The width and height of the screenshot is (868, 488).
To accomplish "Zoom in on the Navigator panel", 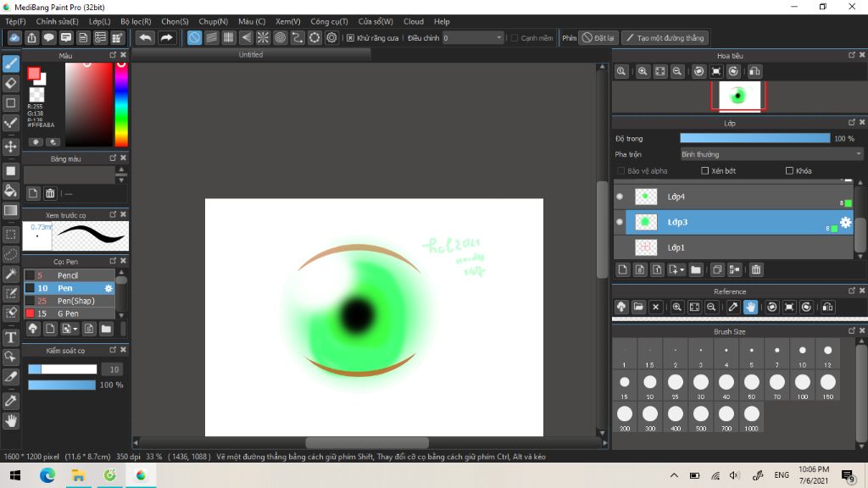I will point(643,71).
